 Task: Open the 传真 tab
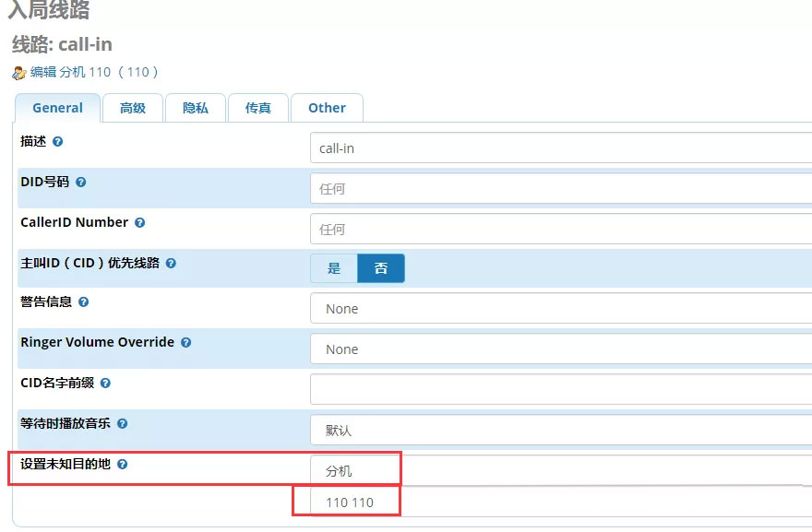coord(258,108)
